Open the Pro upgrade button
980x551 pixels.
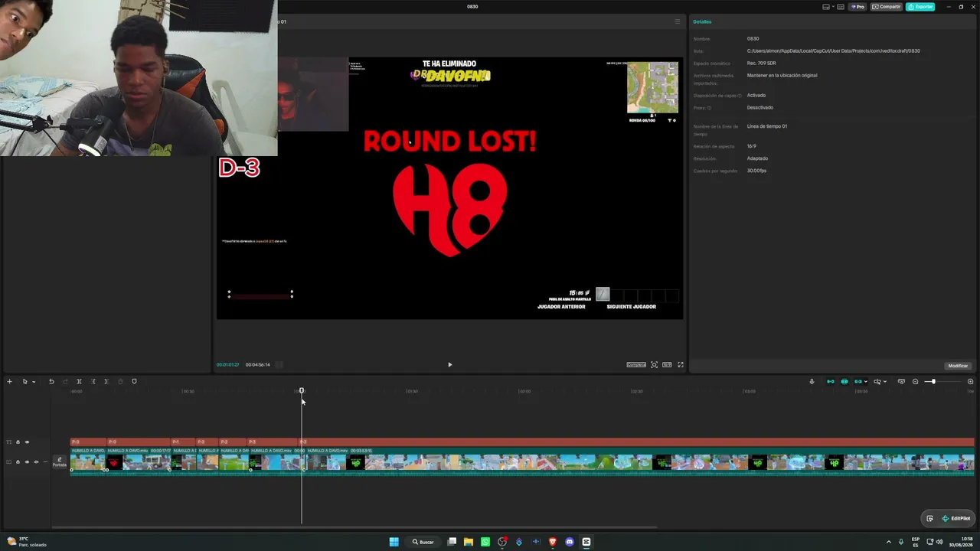pos(857,7)
